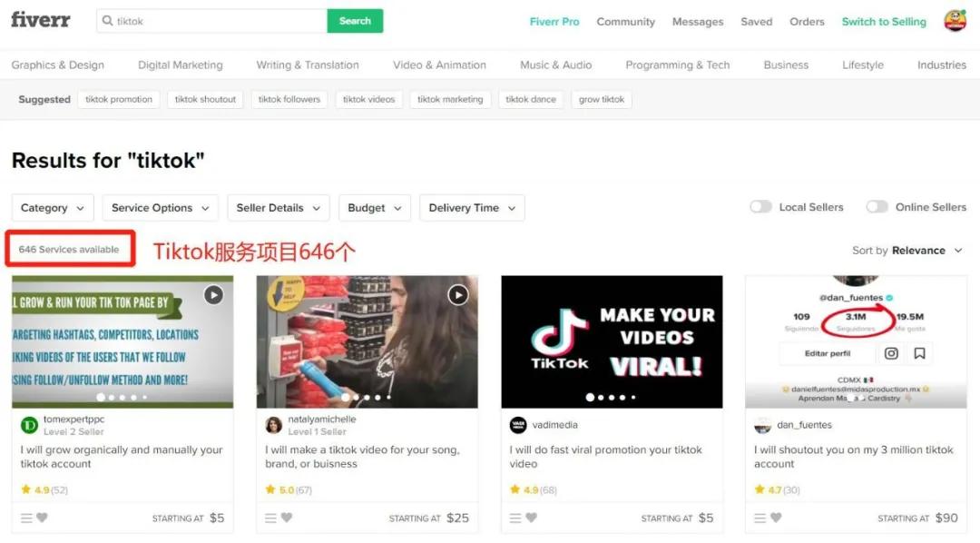980x543 pixels.
Task: Open the Budget filter dropdown
Action: [x=374, y=207]
